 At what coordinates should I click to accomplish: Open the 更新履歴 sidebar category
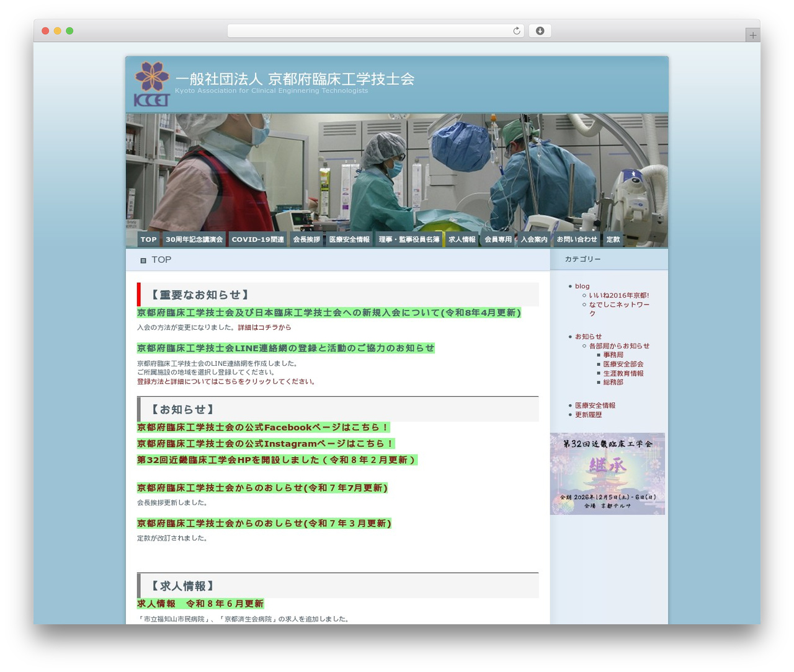[x=588, y=415]
